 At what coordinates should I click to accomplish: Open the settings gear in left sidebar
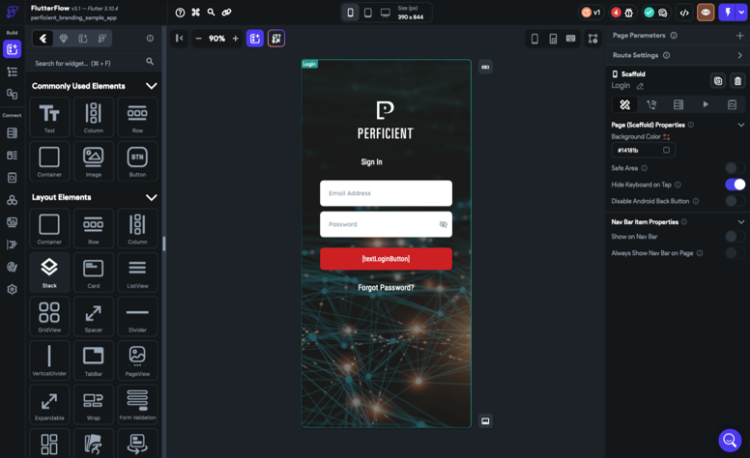pyautogui.click(x=12, y=289)
